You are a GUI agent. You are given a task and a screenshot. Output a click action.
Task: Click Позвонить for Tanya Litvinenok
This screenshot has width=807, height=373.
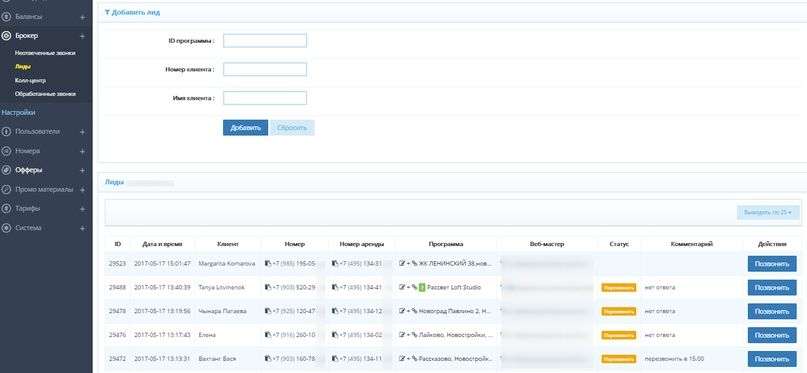[x=772, y=288]
